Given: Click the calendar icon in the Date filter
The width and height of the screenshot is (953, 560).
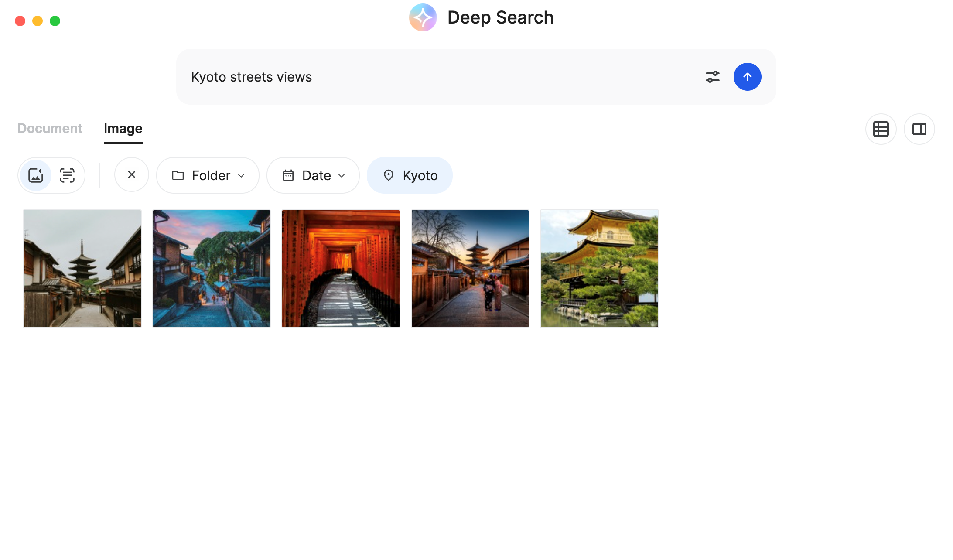Looking at the screenshot, I should (288, 175).
